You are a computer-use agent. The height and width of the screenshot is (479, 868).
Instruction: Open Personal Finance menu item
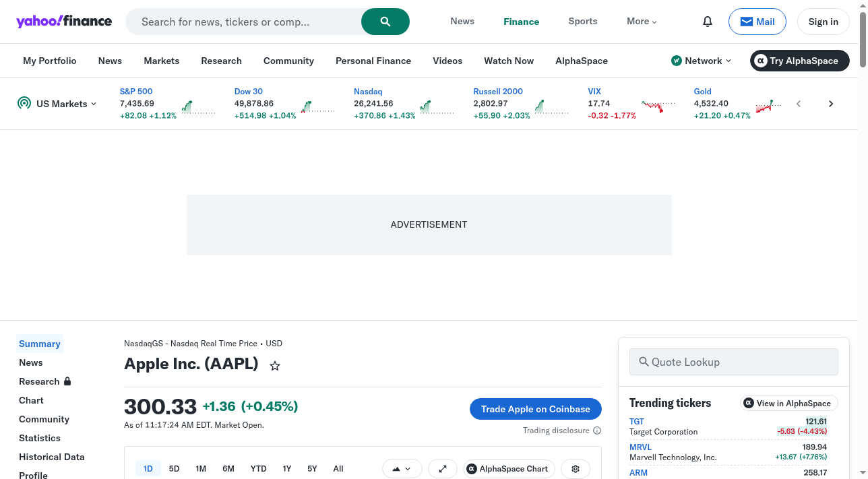373,61
